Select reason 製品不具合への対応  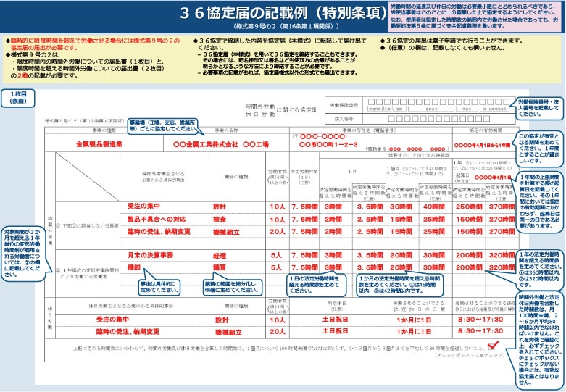pyautogui.click(x=157, y=219)
